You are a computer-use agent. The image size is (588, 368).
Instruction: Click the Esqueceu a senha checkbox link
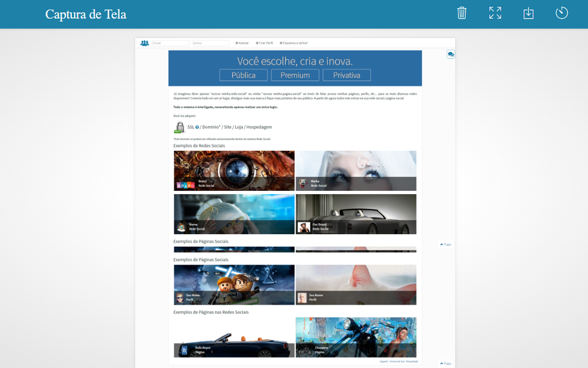(294, 43)
